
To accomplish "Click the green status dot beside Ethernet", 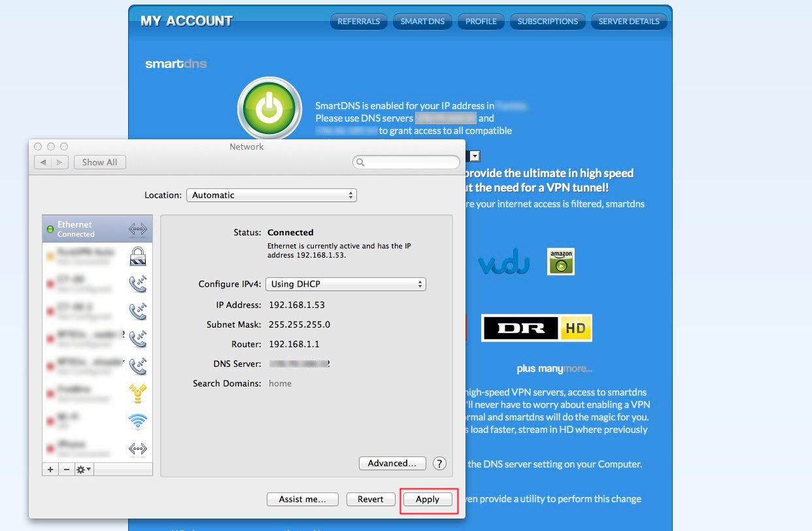I will (50, 229).
